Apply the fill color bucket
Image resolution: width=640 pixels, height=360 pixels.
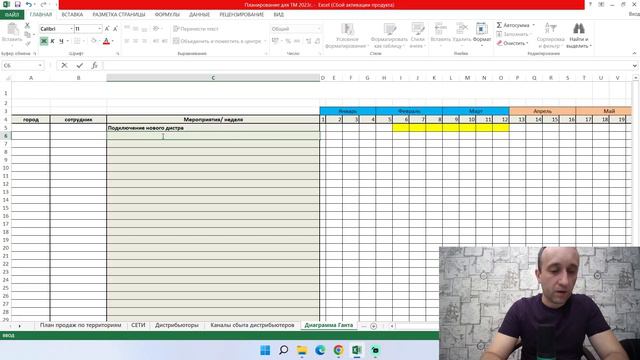tap(93, 41)
